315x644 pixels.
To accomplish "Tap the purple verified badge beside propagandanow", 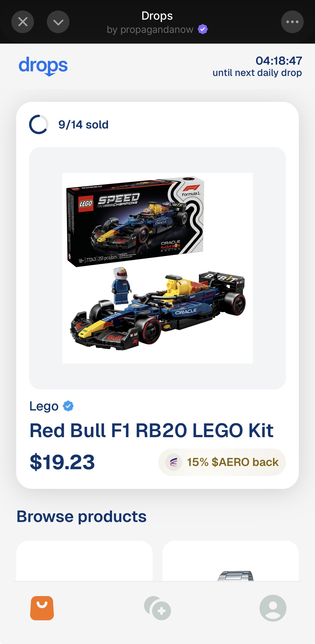I will tap(203, 29).
